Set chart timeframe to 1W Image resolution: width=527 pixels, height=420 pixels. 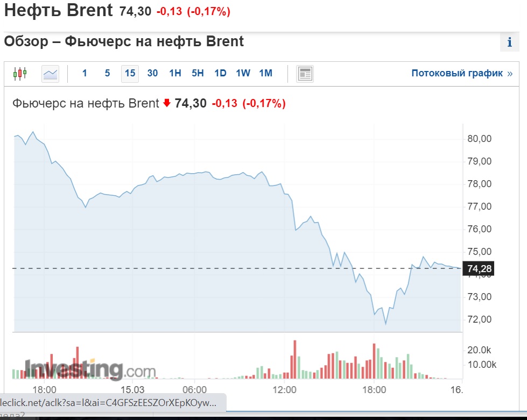pos(243,73)
